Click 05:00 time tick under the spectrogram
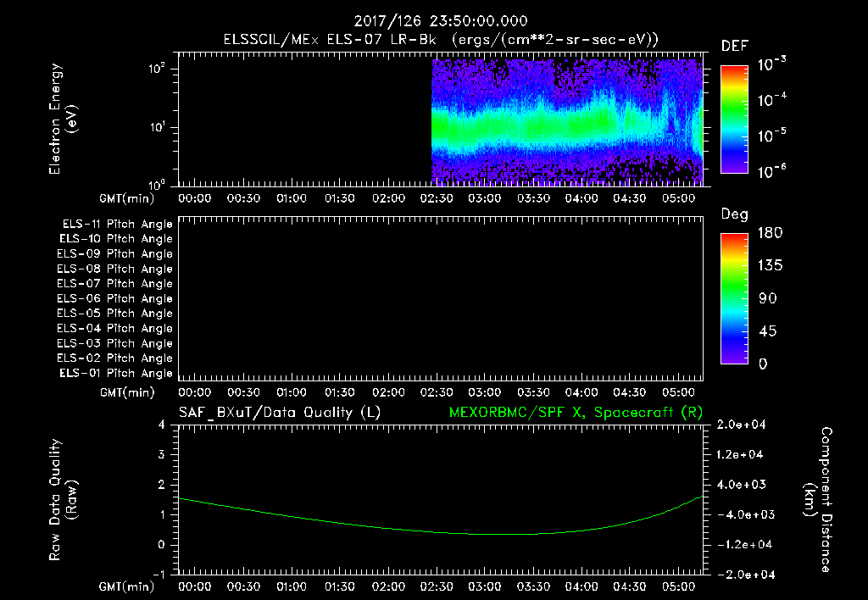 678,198
